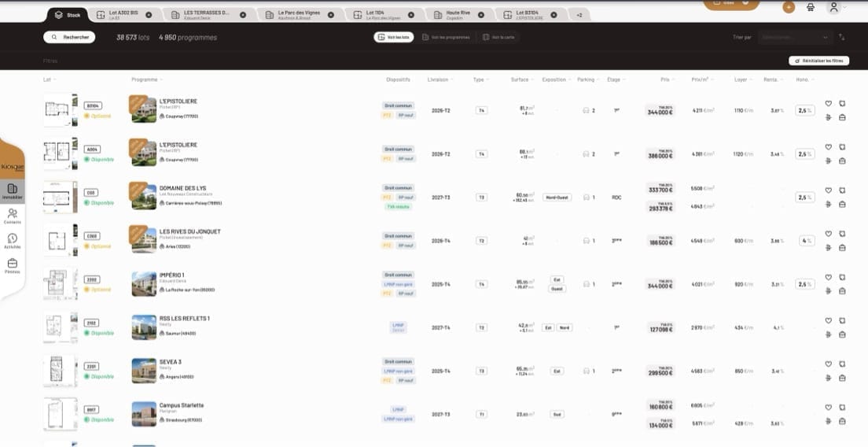Screen dimensions: 868x447
Task: Click the Rechercher search button
Action: [69, 37]
